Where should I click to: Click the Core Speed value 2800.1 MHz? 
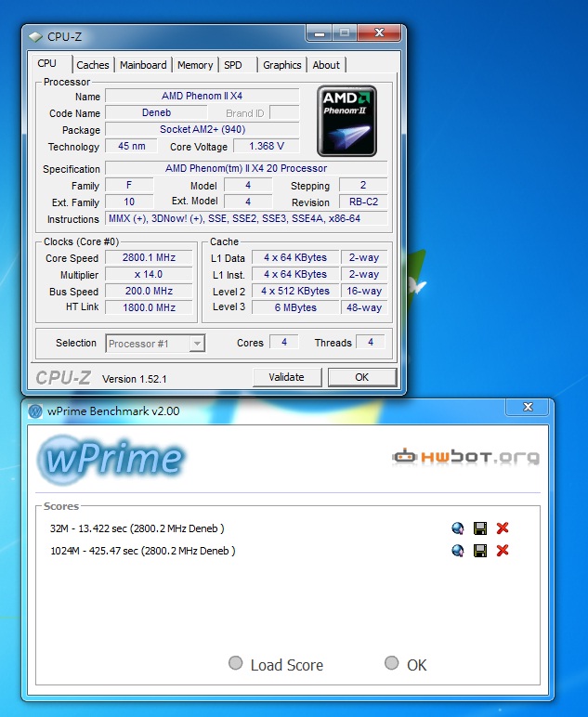(x=149, y=257)
